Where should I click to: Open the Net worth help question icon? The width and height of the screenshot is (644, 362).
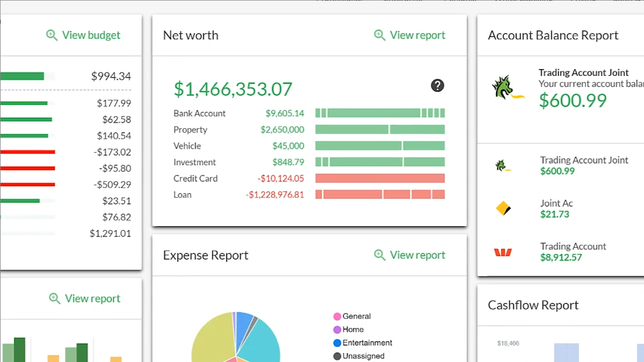coord(438,85)
